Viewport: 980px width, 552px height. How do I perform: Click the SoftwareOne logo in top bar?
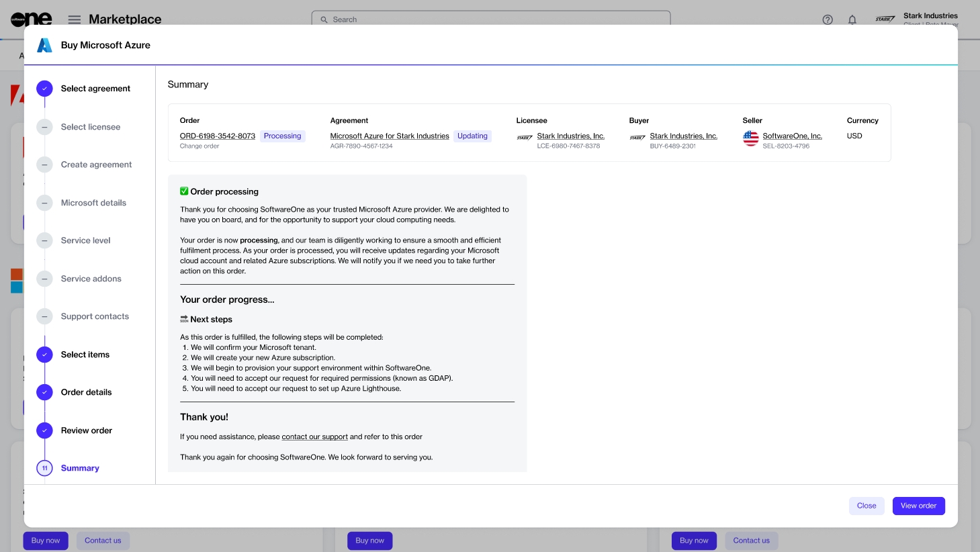[31, 19]
